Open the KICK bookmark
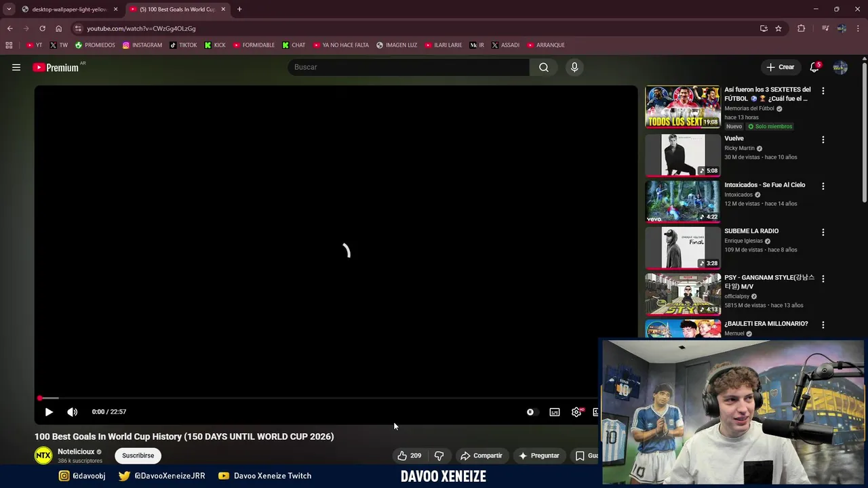Screen dimensions: 868x488 tap(215, 45)
